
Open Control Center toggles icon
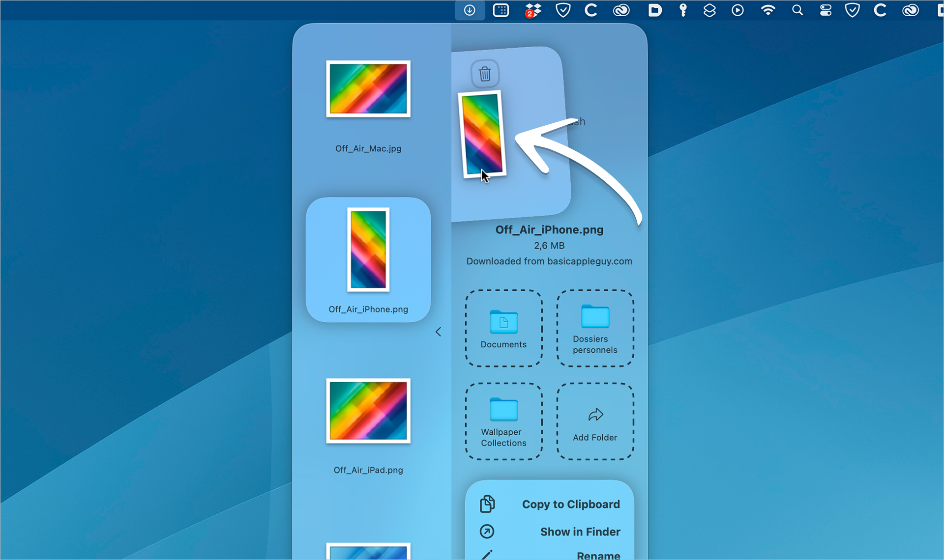[x=826, y=10]
